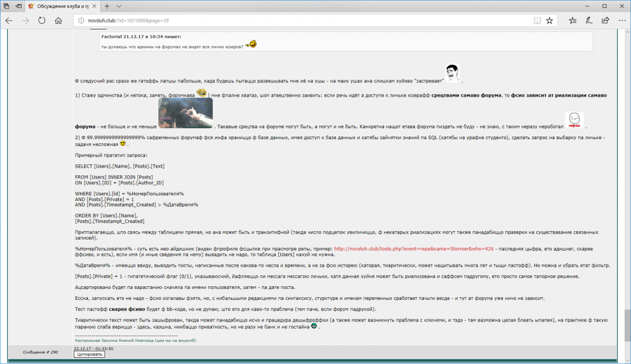Open Settings and more ellipsis menu
631x364 pixels.
[622, 20]
